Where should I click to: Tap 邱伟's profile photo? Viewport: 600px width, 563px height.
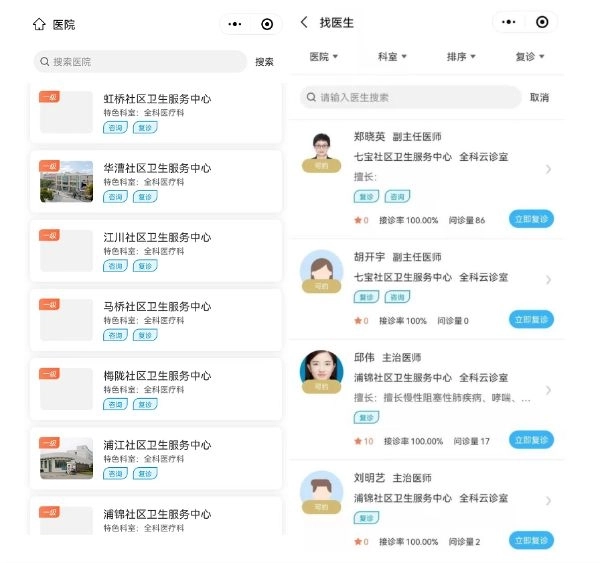(x=321, y=371)
